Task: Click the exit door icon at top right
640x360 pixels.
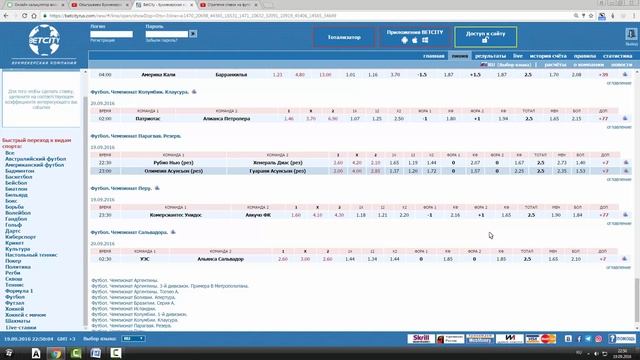Action: click(x=631, y=34)
